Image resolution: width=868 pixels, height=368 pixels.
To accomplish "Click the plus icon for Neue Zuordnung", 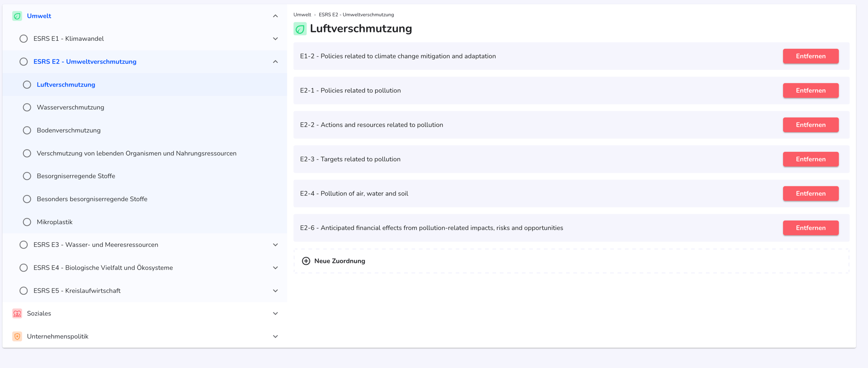I will (x=306, y=261).
